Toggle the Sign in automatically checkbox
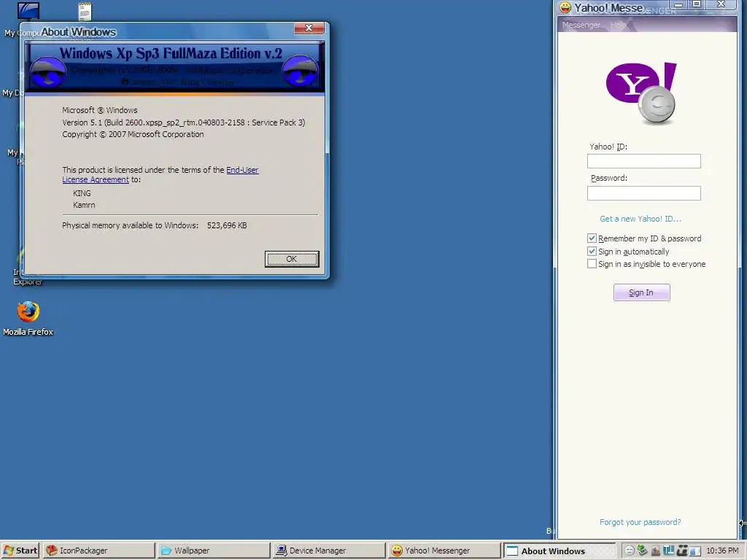Viewport: 747px width, 560px height. [592, 251]
